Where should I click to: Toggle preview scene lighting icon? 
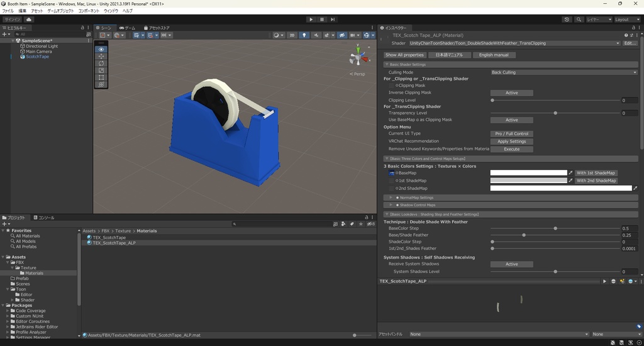(x=622, y=281)
